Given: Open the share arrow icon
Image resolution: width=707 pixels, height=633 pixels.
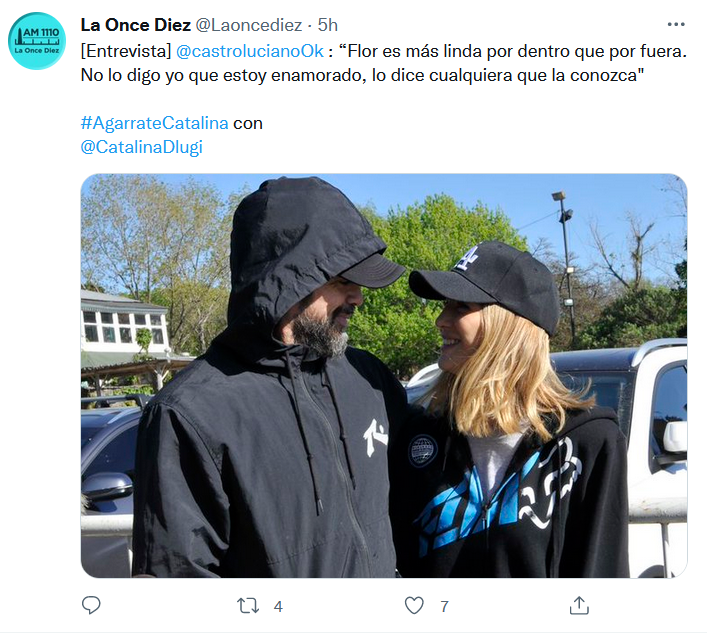Looking at the screenshot, I should click(579, 605).
